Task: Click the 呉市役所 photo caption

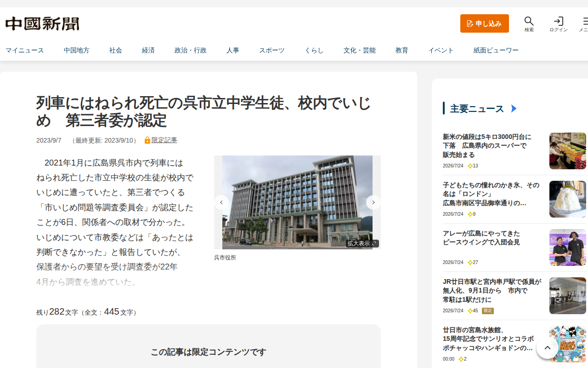Action: [x=225, y=258]
